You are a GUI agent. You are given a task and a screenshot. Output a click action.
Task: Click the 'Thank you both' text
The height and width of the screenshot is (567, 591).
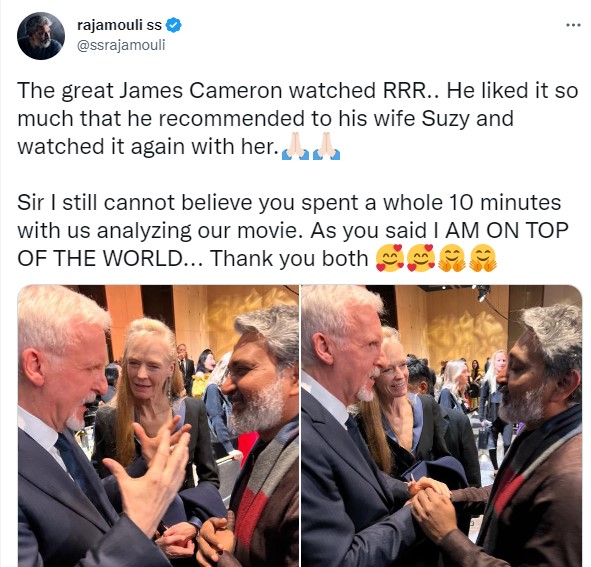[x=289, y=259]
